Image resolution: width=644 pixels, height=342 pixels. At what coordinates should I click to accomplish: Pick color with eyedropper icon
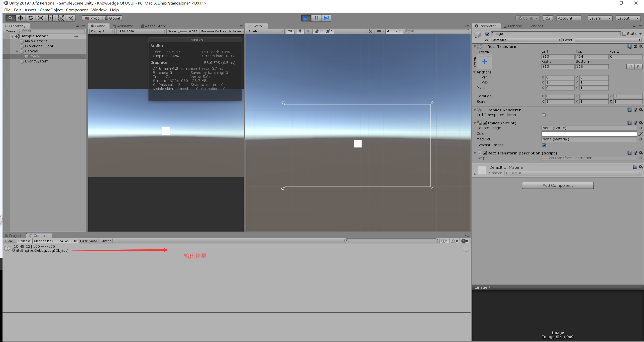tap(640, 134)
